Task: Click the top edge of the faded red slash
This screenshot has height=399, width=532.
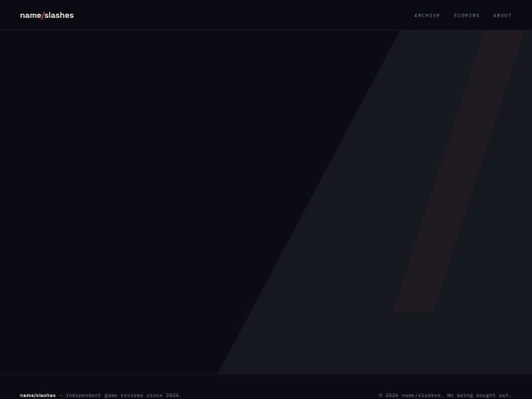Action: click(x=504, y=32)
